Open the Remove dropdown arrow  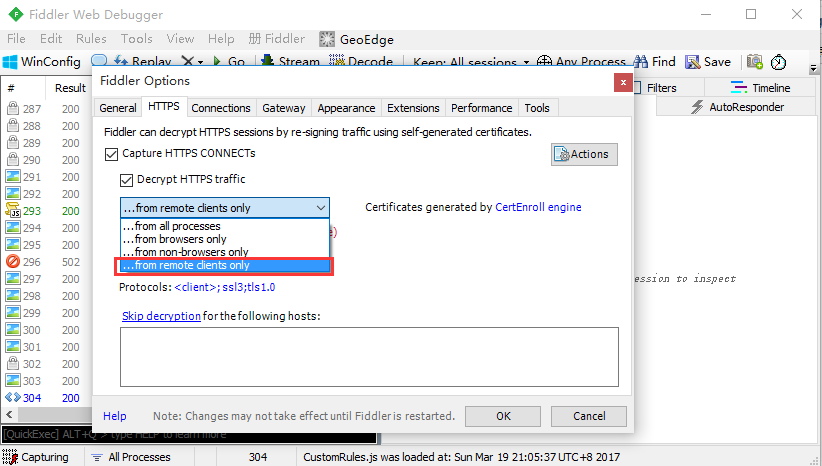point(200,62)
